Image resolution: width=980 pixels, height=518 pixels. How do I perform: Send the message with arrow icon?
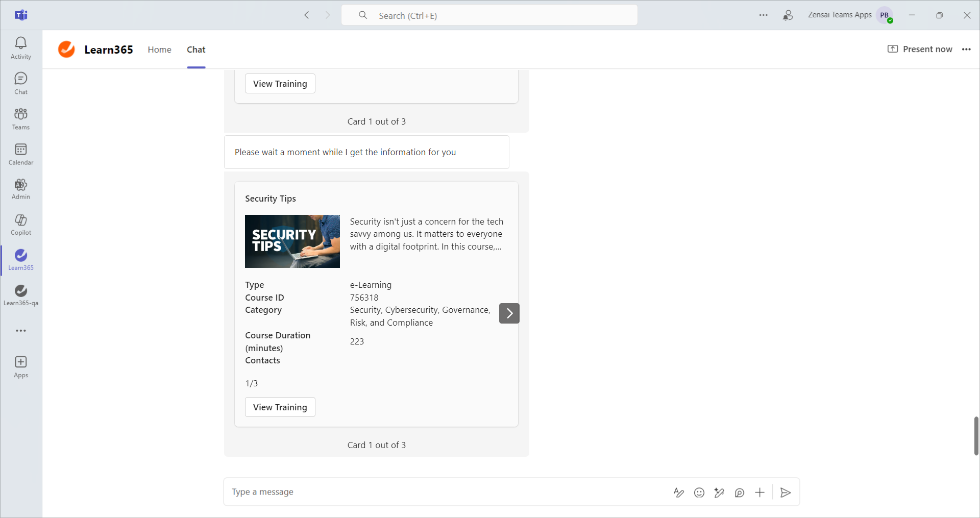(x=786, y=492)
